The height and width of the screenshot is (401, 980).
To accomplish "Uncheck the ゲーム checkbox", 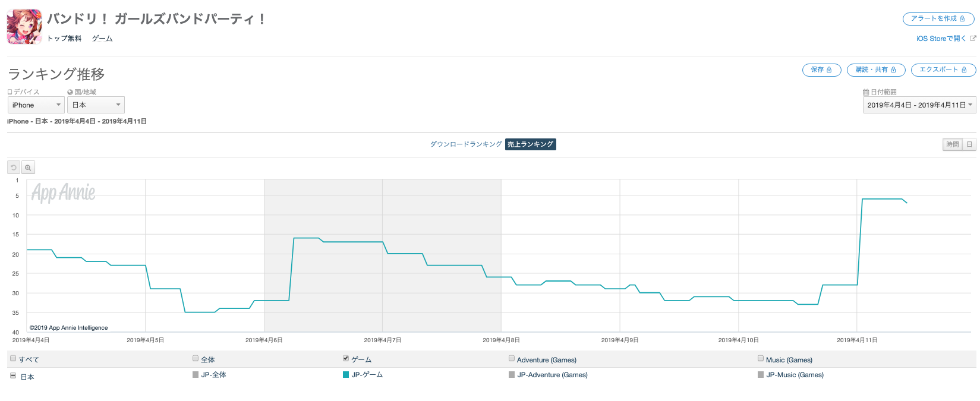I will tap(346, 358).
